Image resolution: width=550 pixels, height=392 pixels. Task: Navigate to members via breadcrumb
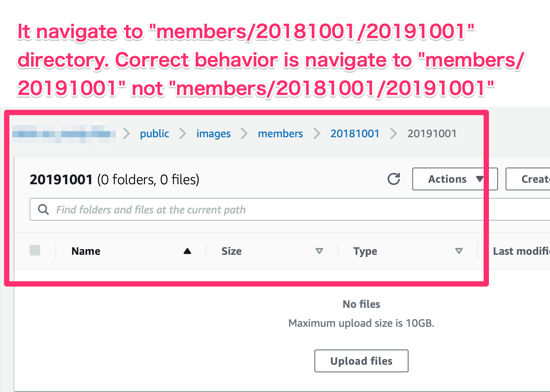[280, 133]
